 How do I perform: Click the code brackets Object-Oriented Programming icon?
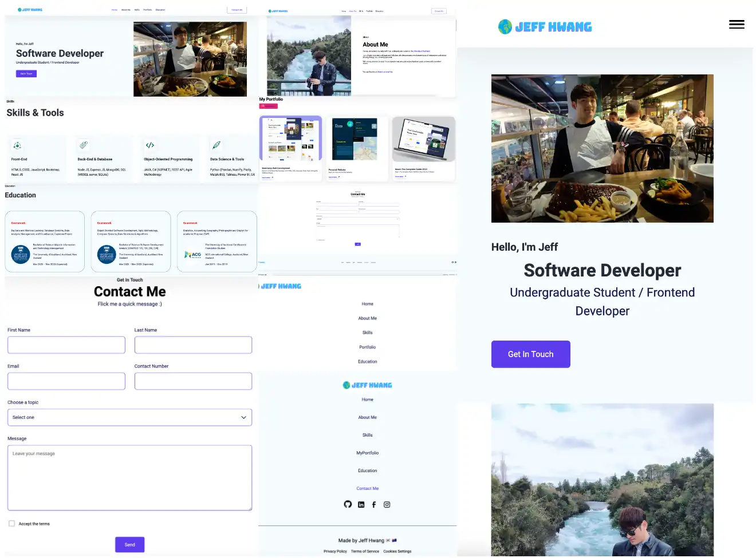click(x=150, y=145)
